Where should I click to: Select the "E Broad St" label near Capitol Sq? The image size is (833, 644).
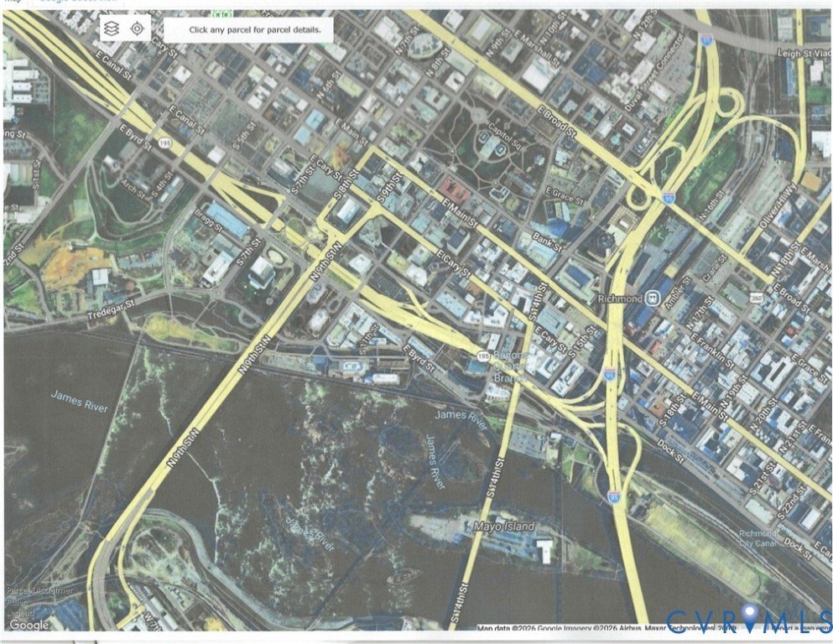(557, 122)
